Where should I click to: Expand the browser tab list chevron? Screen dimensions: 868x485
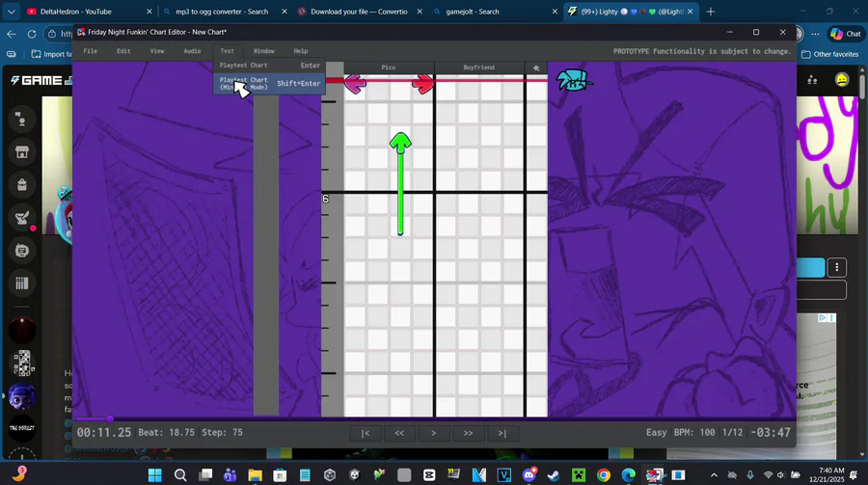point(11,12)
